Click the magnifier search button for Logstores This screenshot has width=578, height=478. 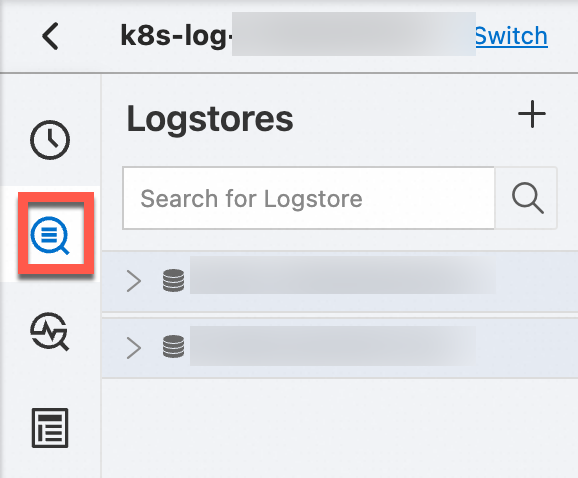click(x=527, y=198)
